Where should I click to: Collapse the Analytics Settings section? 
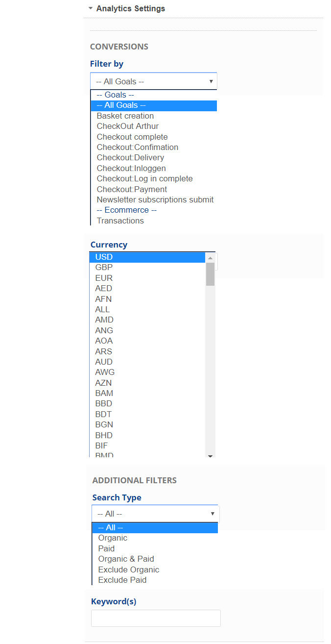coord(91,8)
